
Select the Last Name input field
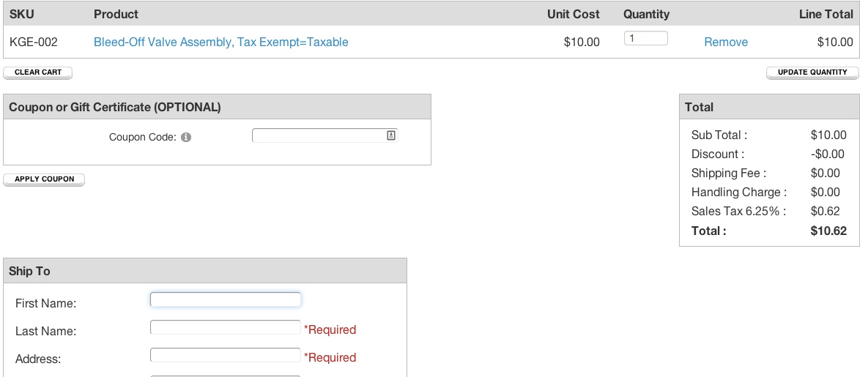(x=226, y=327)
